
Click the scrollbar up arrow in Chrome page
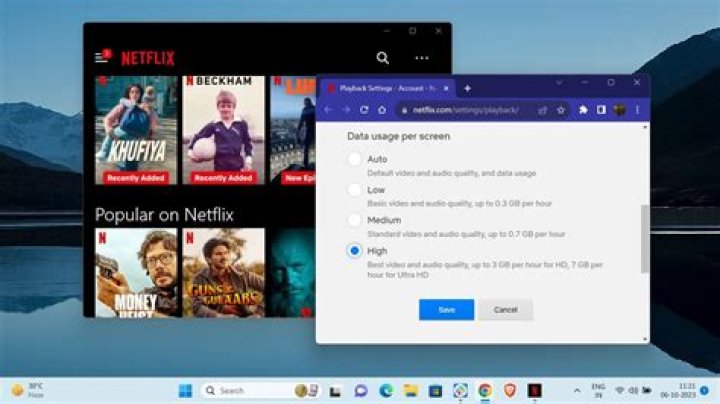[x=645, y=127]
